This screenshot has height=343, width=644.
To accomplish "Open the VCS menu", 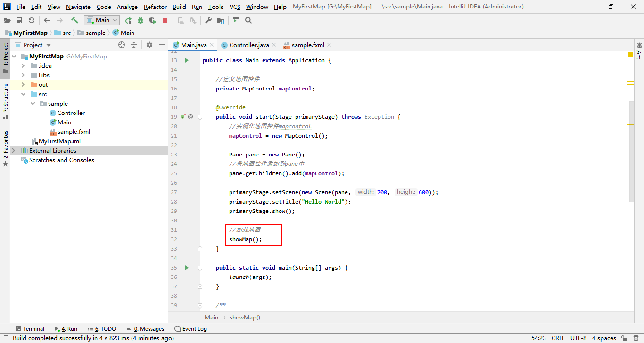I will point(235,7).
